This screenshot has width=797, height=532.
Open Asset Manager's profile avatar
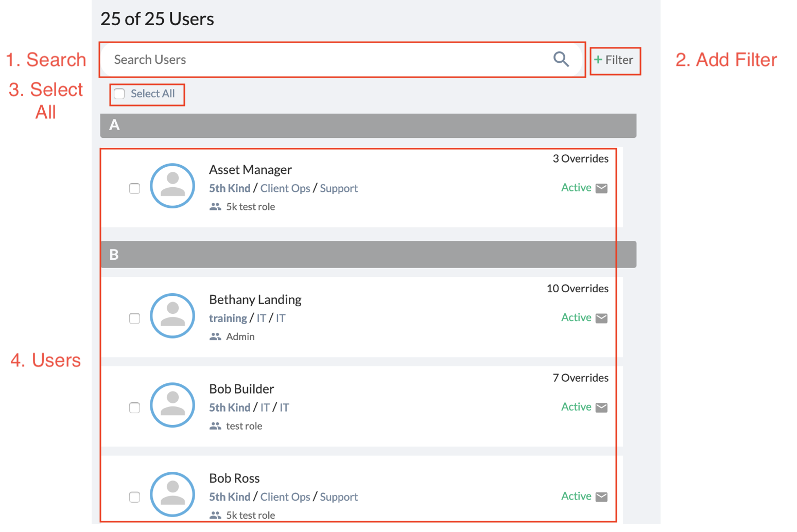click(172, 186)
